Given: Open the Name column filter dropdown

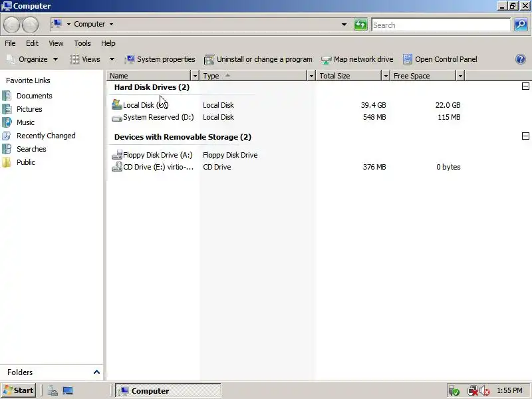Looking at the screenshot, I should click(195, 76).
